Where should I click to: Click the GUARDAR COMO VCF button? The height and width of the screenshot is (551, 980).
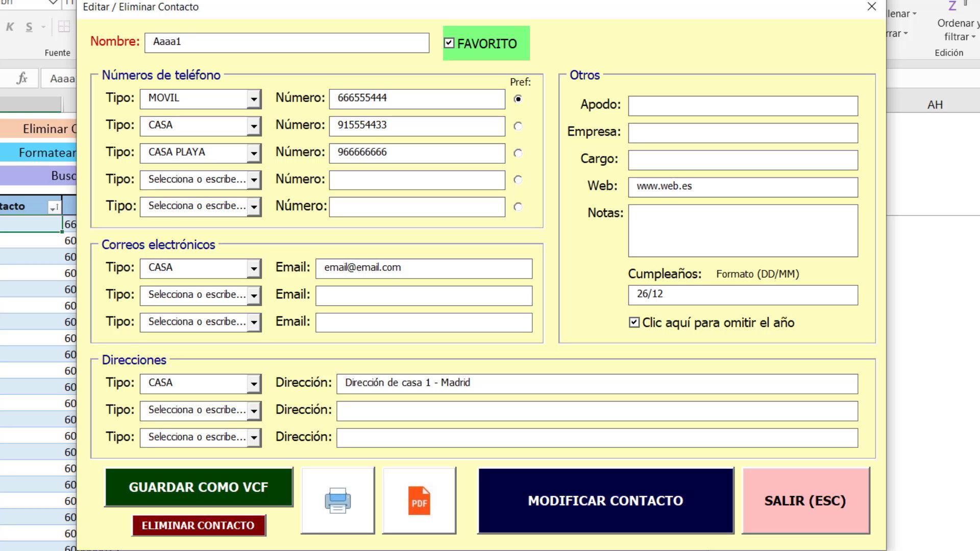pos(199,487)
